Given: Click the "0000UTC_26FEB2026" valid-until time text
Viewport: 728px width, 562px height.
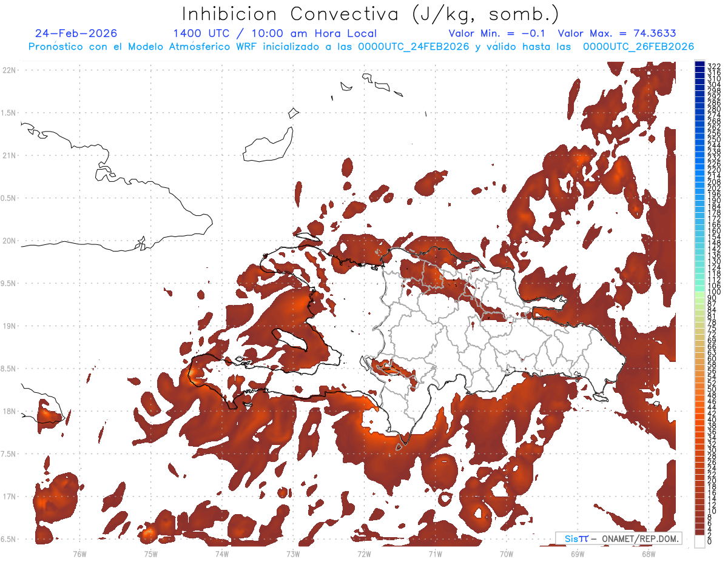Looking at the screenshot, I should (x=639, y=47).
